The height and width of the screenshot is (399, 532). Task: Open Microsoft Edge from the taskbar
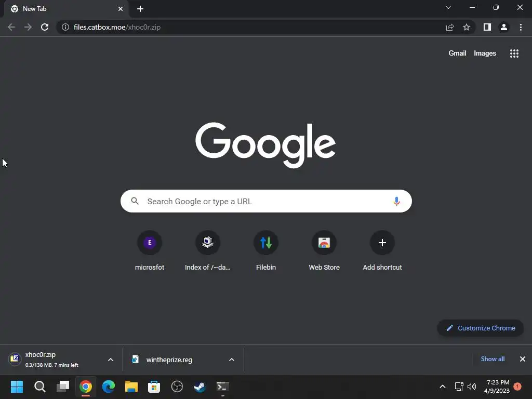109,387
